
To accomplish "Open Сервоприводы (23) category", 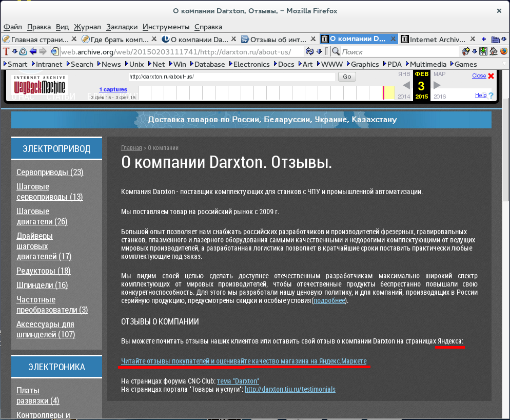I will pyautogui.click(x=50, y=172).
